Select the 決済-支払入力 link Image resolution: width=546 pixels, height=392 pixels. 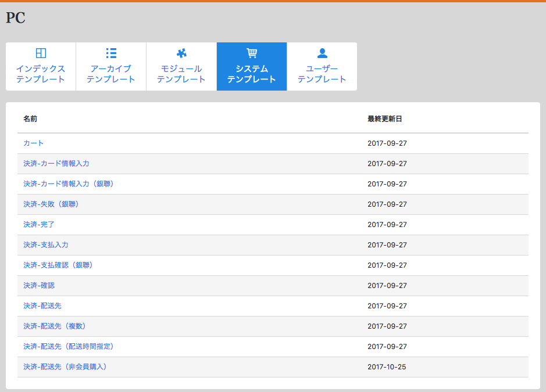[x=46, y=245]
